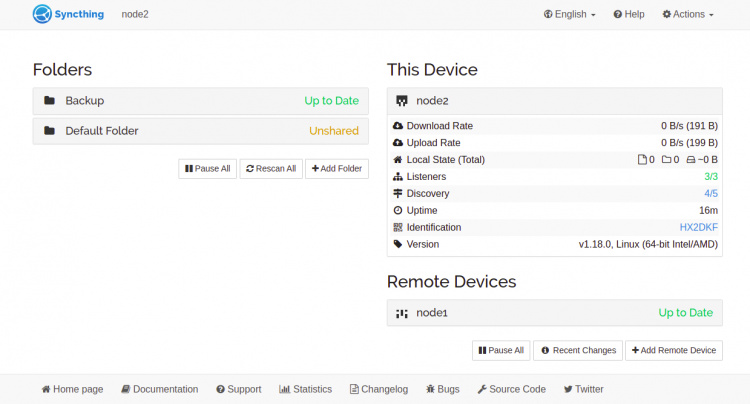Click the node1 remote device identicon
Viewport: 750px width, 404px height.
click(x=402, y=313)
